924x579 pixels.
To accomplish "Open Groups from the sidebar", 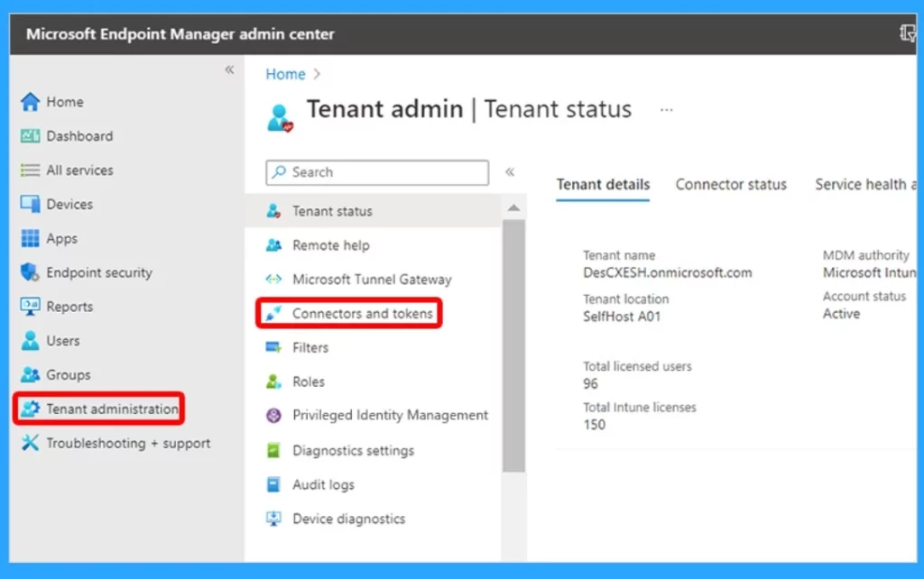I will point(69,374).
